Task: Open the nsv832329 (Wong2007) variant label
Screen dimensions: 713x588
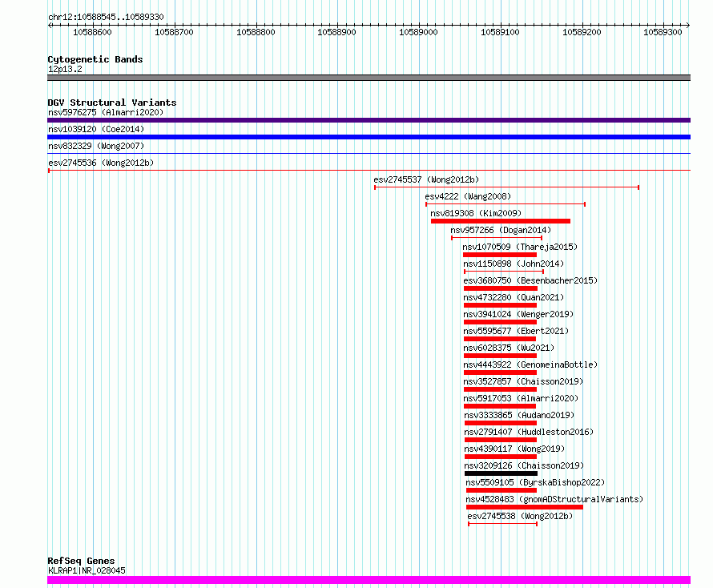Action: click(x=96, y=146)
